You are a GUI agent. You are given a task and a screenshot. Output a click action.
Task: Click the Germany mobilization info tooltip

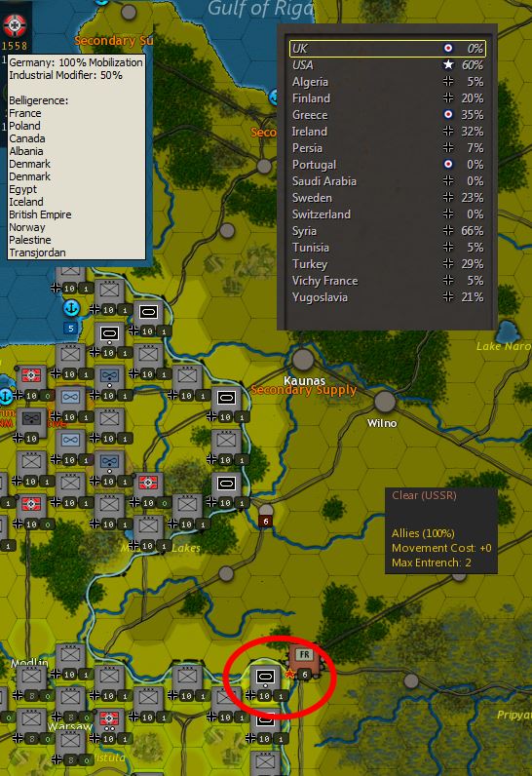point(76,157)
